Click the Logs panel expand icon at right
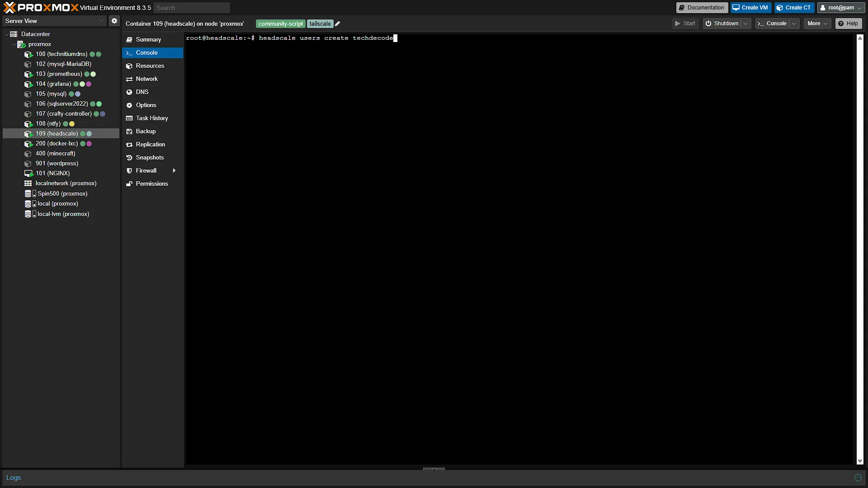868x488 pixels. [858, 478]
